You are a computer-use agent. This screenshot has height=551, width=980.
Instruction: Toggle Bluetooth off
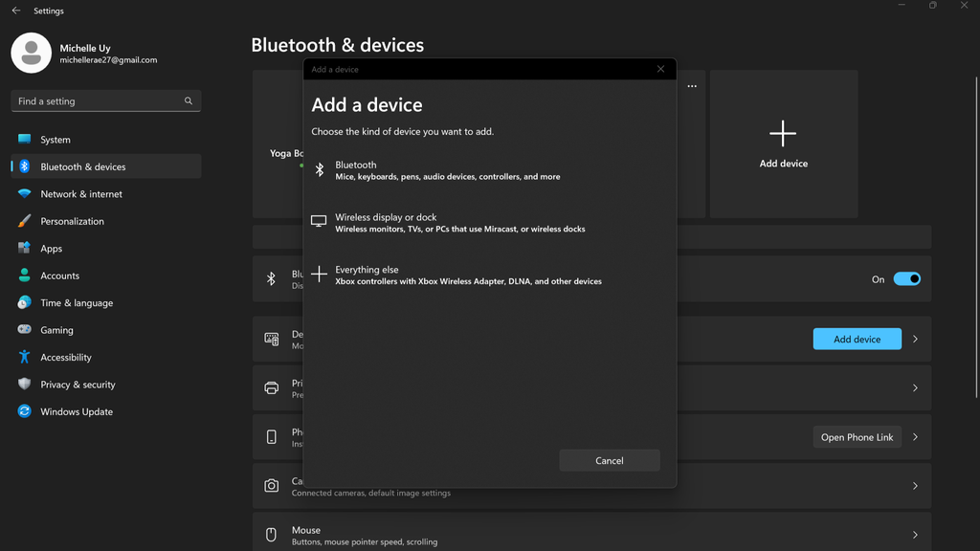pos(904,278)
